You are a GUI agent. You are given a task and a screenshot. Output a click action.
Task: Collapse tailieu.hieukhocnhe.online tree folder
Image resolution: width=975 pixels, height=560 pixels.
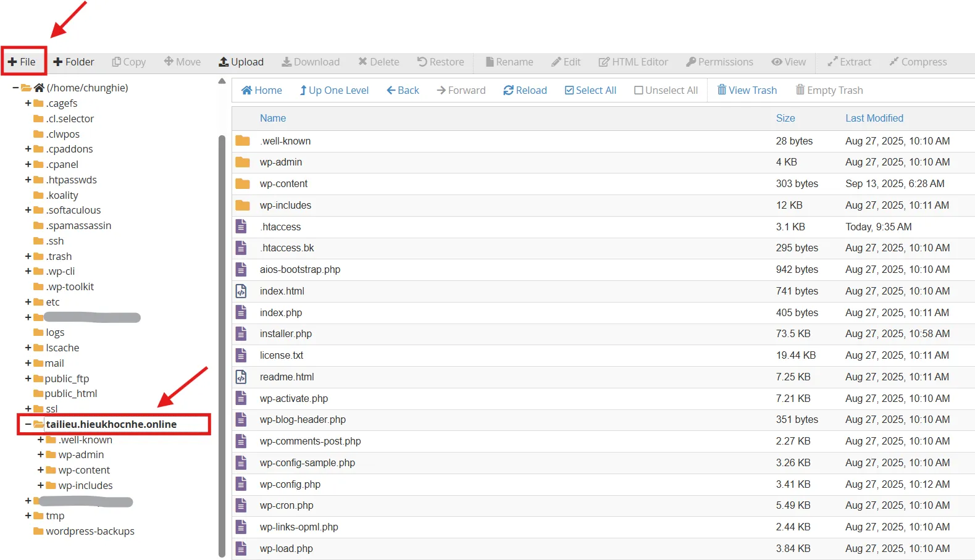[x=28, y=424]
